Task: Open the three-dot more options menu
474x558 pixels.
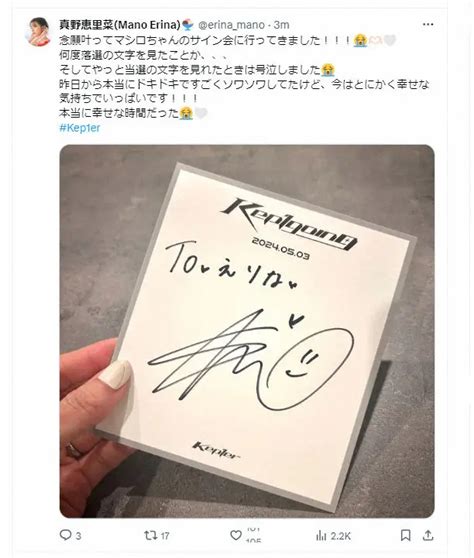Action: click(x=428, y=24)
